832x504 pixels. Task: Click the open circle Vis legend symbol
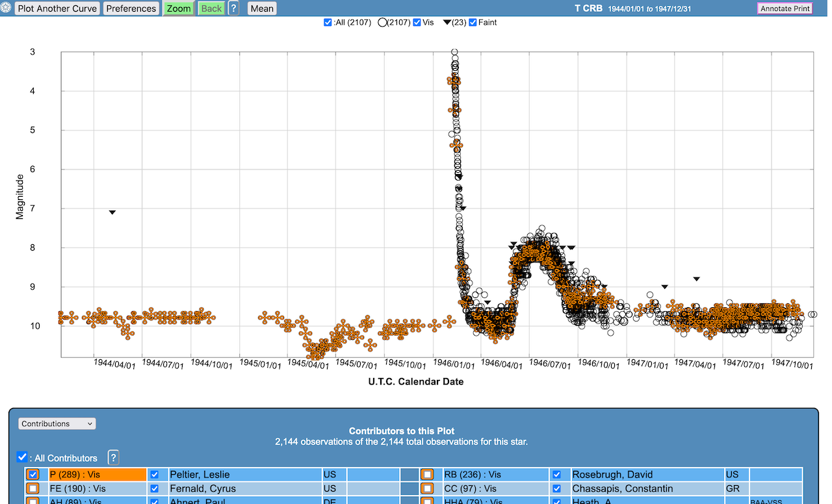coord(382,23)
